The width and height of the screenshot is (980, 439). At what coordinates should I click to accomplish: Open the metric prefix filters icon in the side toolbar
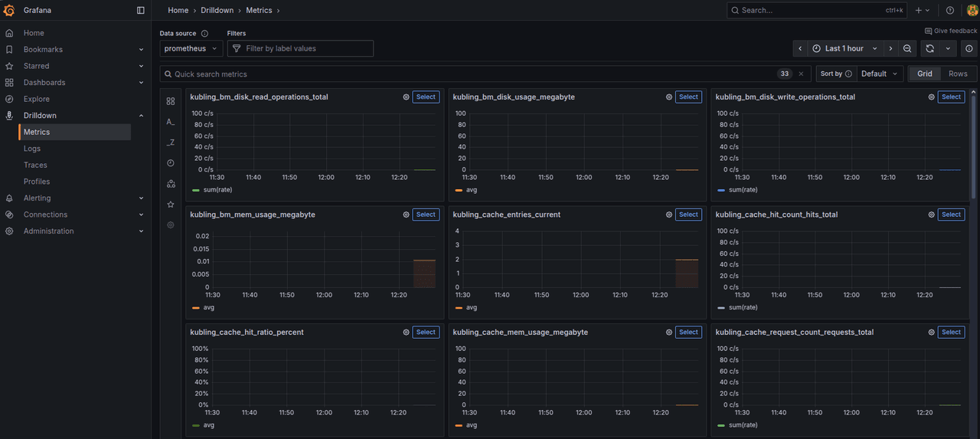coord(171,122)
